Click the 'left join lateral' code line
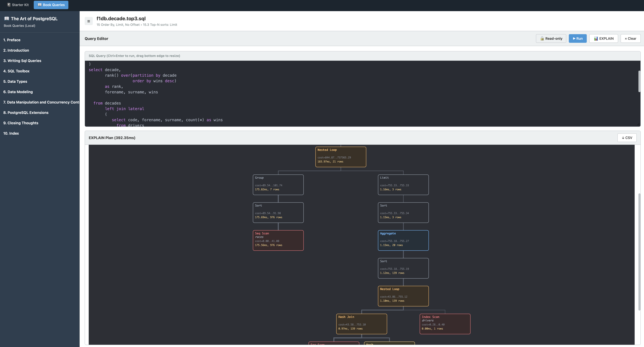This screenshot has height=347, width=644. click(124, 109)
